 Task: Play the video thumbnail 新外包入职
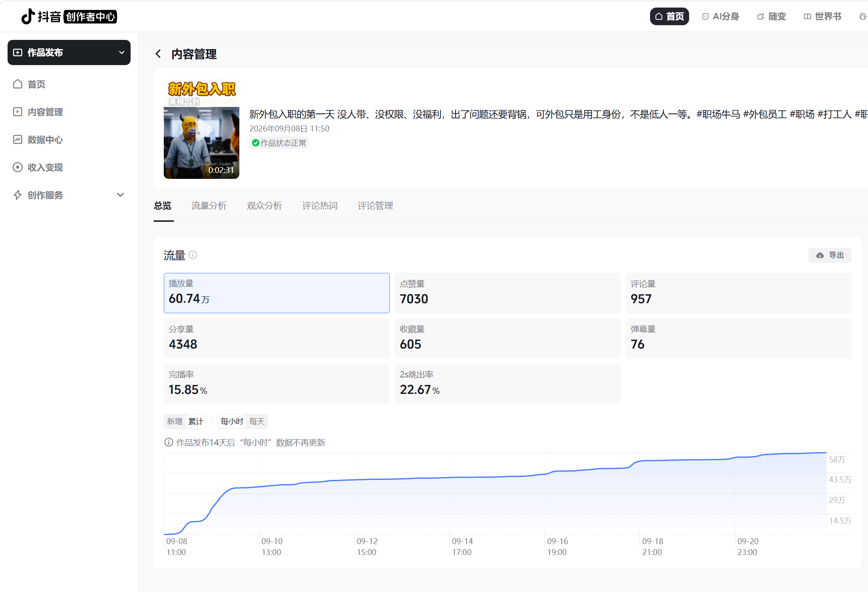pyautogui.click(x=202, y=129)
